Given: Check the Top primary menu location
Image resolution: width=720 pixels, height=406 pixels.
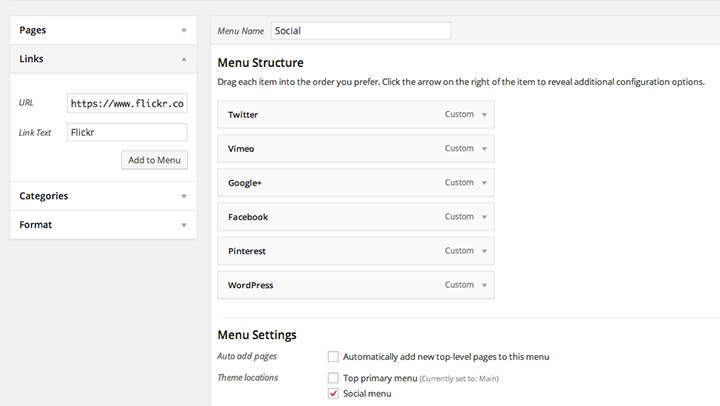Looking at the screenshot, I should [333, 378].
